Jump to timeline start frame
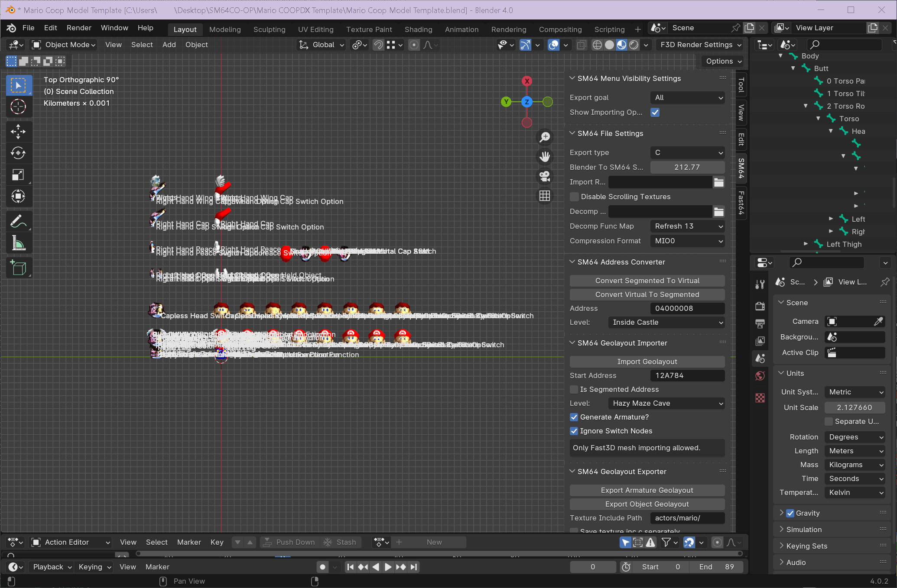Viewport: 897px width, 588px height. coord(351,567)
